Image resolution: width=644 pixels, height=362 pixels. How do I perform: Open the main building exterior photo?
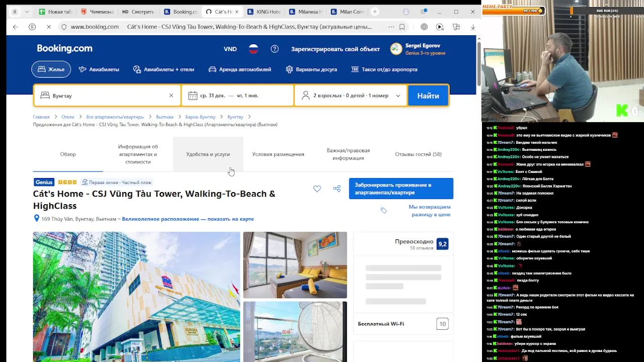[136, 297]
